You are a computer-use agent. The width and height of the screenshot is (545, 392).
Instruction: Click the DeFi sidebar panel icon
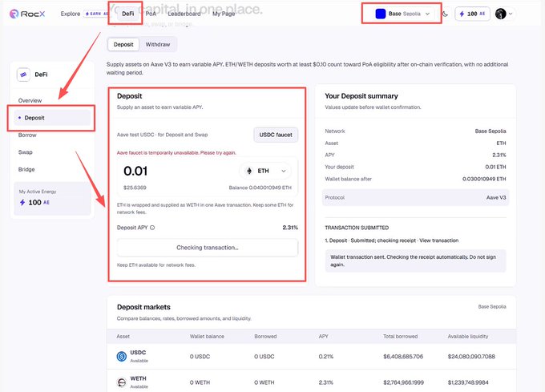23,75
